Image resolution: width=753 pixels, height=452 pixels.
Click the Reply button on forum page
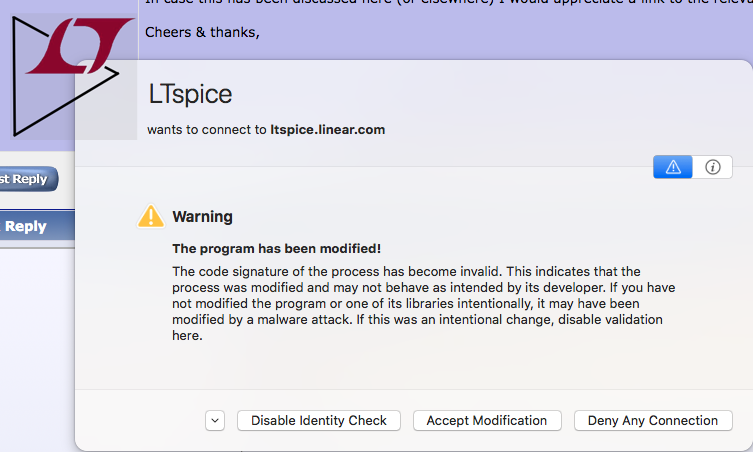[37, 227]
